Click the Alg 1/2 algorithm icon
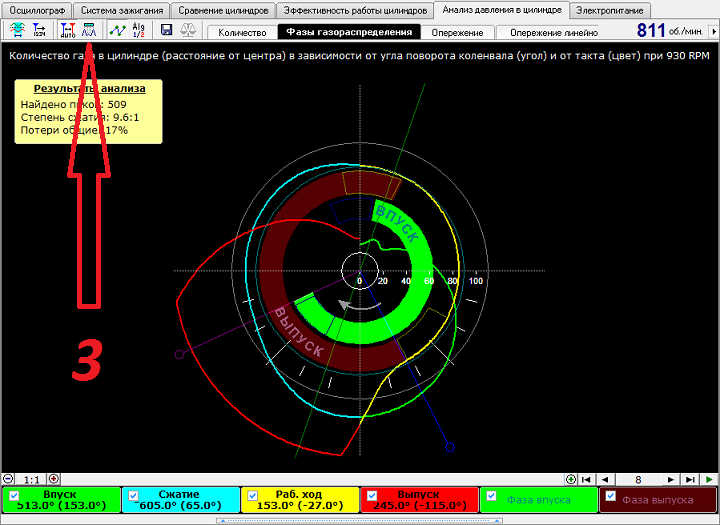The height and width of the screenshot is (525, 720). tap(138, 30)
